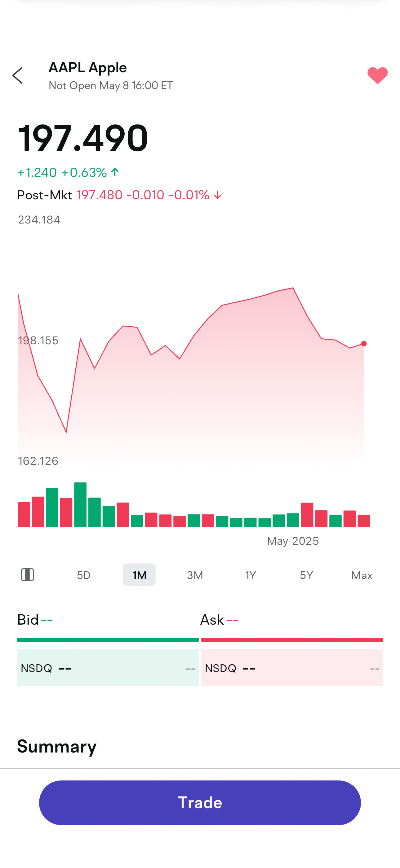Tap the 197.490 price display
The height and width of the screenshot is (868, 400).
click(83, 138)
